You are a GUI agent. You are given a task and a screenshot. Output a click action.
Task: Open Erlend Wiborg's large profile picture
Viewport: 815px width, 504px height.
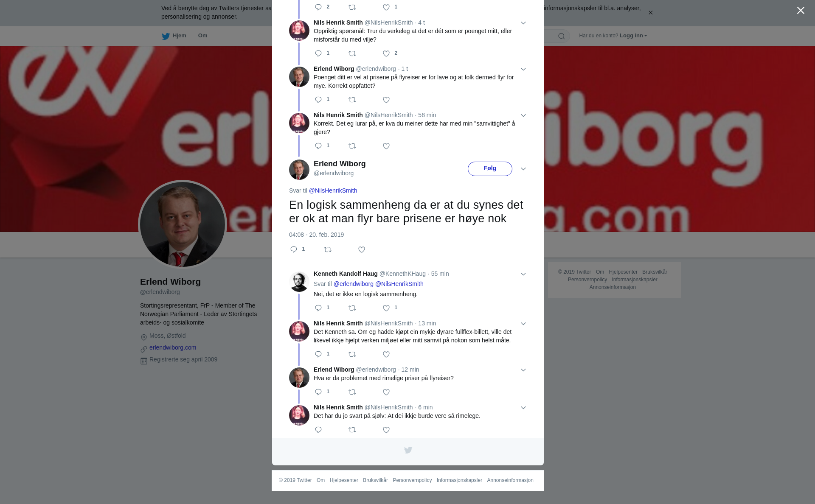[183, 224]
